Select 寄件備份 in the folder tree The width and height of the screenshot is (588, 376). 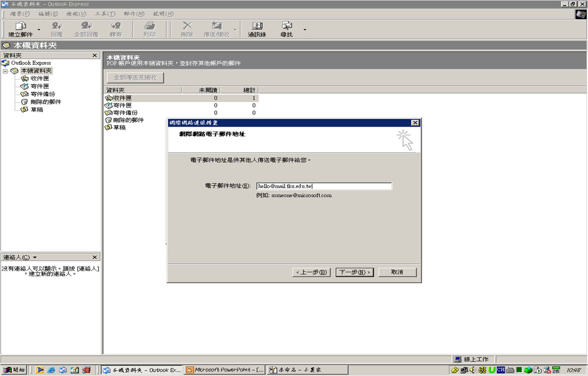click(42, 94)
